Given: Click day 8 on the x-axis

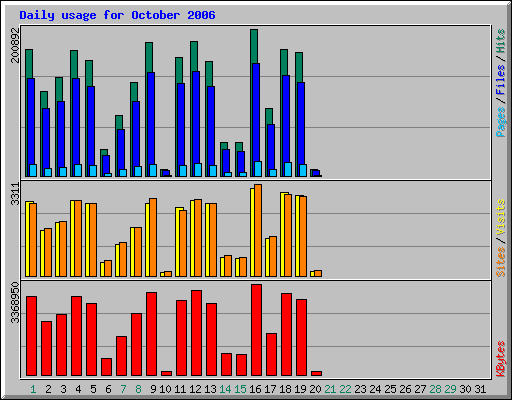Looking at the screenshot, I should coord(138,389).
